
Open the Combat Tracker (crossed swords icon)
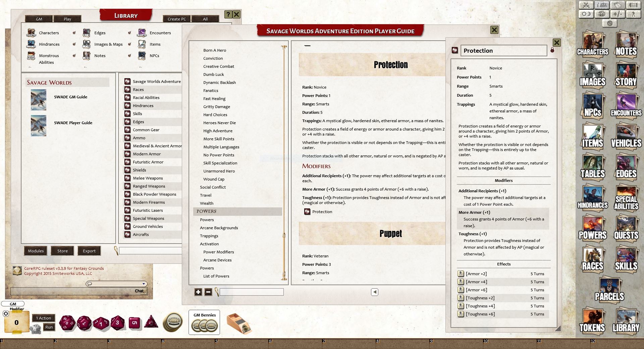586,5
